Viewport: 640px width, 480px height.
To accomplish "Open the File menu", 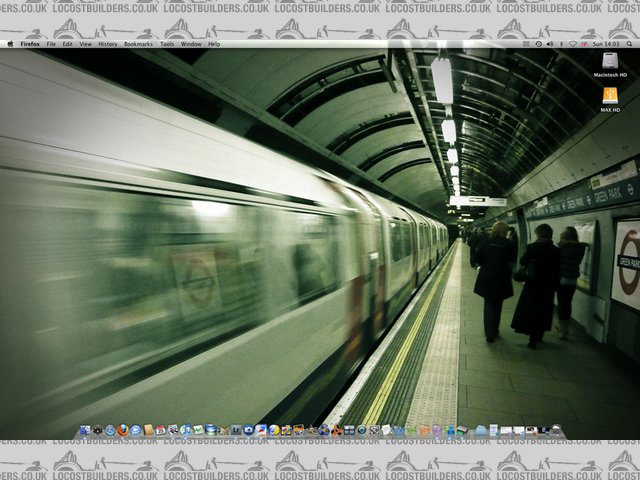I will pyautogui.click(x=51, y=44).
